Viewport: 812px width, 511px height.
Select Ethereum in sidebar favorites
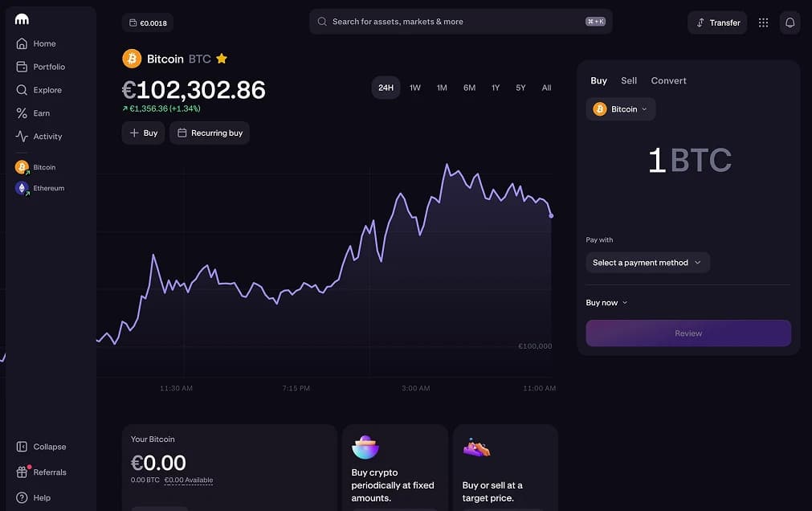pyautogui.click(x=47, y=188)
